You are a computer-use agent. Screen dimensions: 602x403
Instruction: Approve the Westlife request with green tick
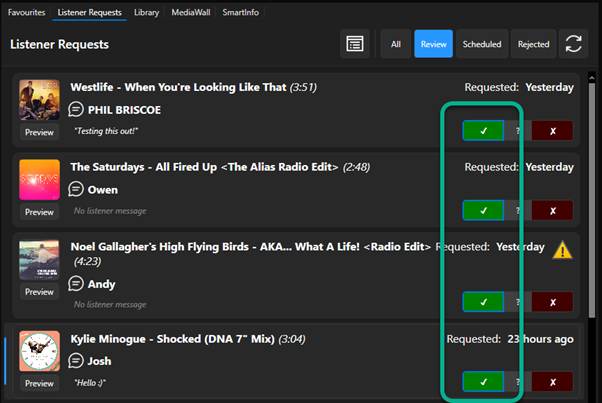[x=483, y=131]
